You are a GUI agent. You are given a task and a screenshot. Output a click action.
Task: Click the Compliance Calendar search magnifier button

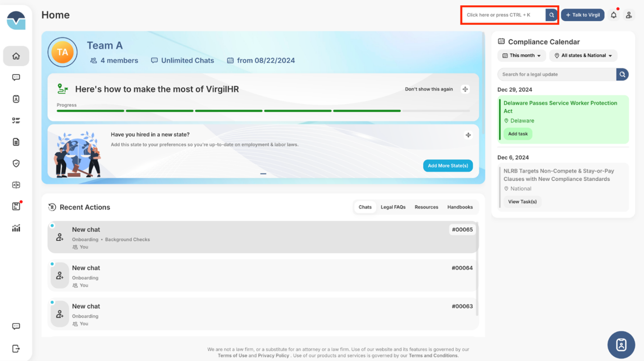[622, 74]
